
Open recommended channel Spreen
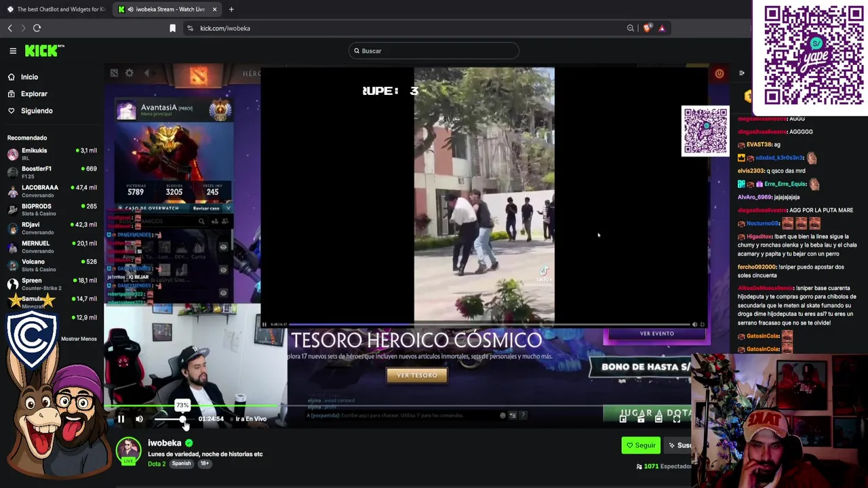[52, 283]
